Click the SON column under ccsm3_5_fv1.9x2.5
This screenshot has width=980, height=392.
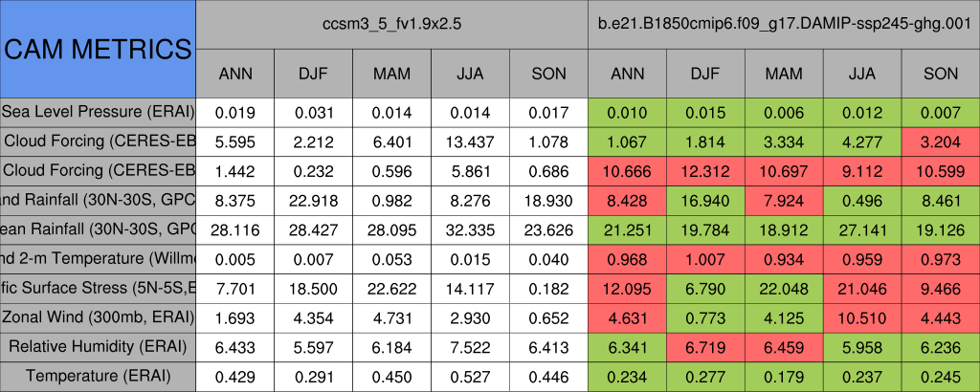point(548,74)
